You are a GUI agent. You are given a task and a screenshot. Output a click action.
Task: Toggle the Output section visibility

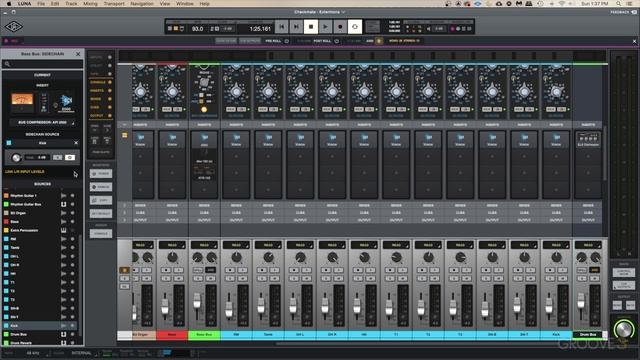(110, 116)
